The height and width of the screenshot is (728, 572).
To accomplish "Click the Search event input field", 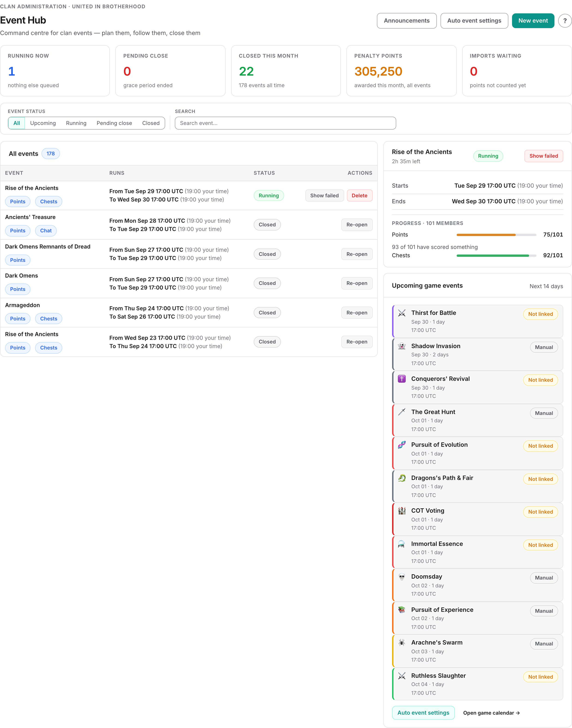I will coord(285,123).
